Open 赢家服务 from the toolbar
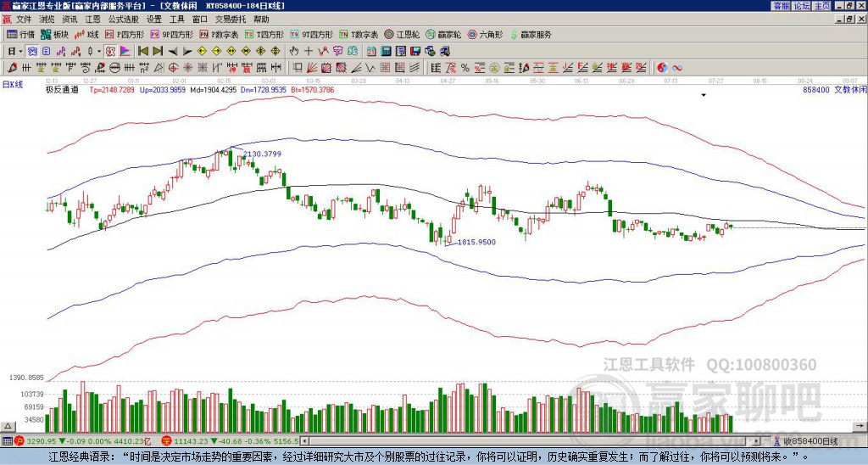868x465 pixels. click(531, 34)
